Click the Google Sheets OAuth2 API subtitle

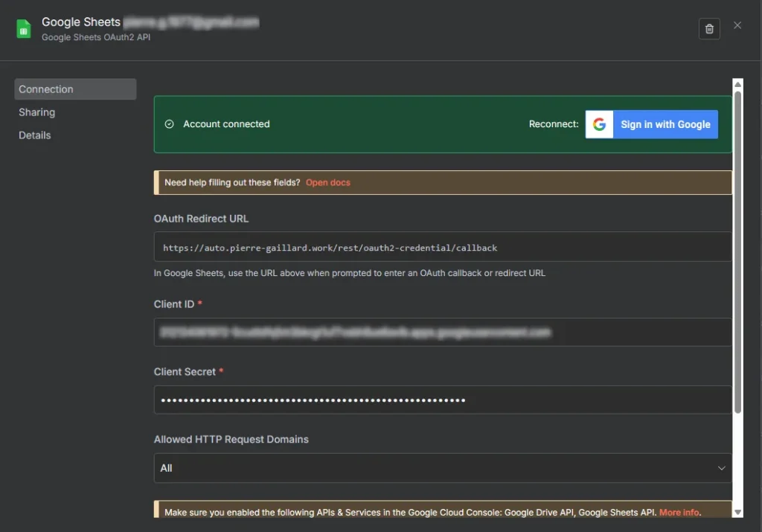coord(96,37)
